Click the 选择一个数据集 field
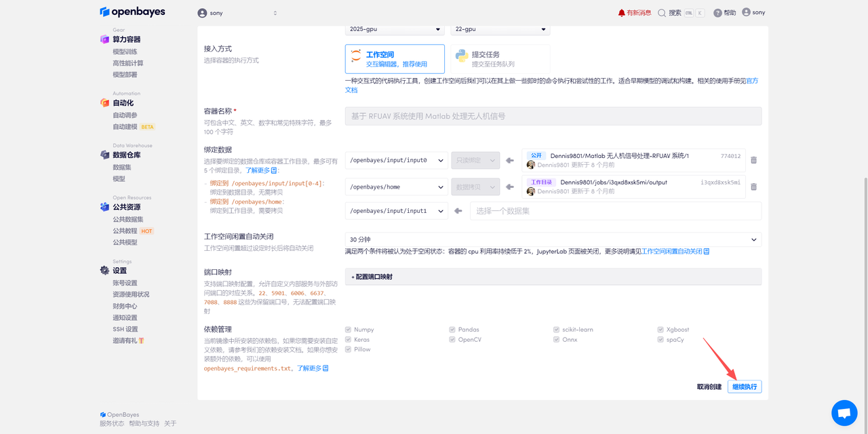Screen dimensions: 868x434 [616, 211]
